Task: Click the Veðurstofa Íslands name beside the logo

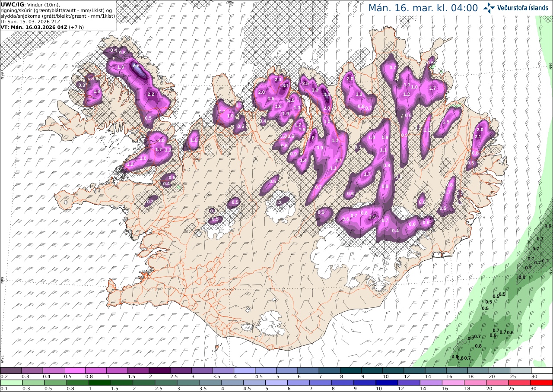Action: (522, 8)
